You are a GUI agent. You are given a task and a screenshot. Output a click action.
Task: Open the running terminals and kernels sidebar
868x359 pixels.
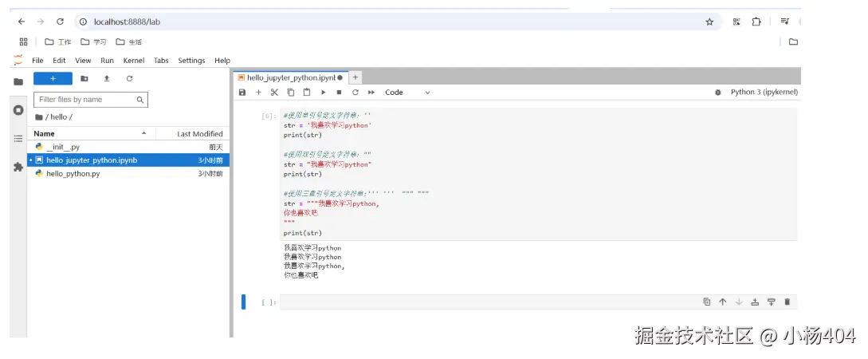[18, 110]
